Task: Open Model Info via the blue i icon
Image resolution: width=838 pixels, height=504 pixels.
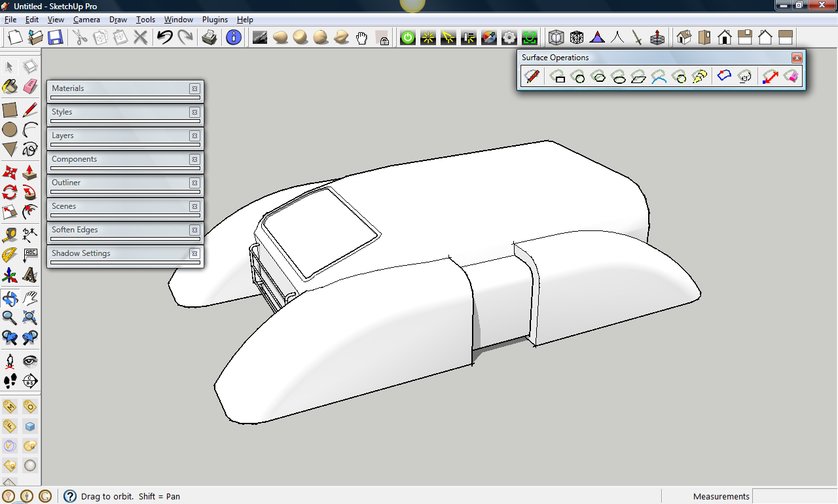Action: 234,37
